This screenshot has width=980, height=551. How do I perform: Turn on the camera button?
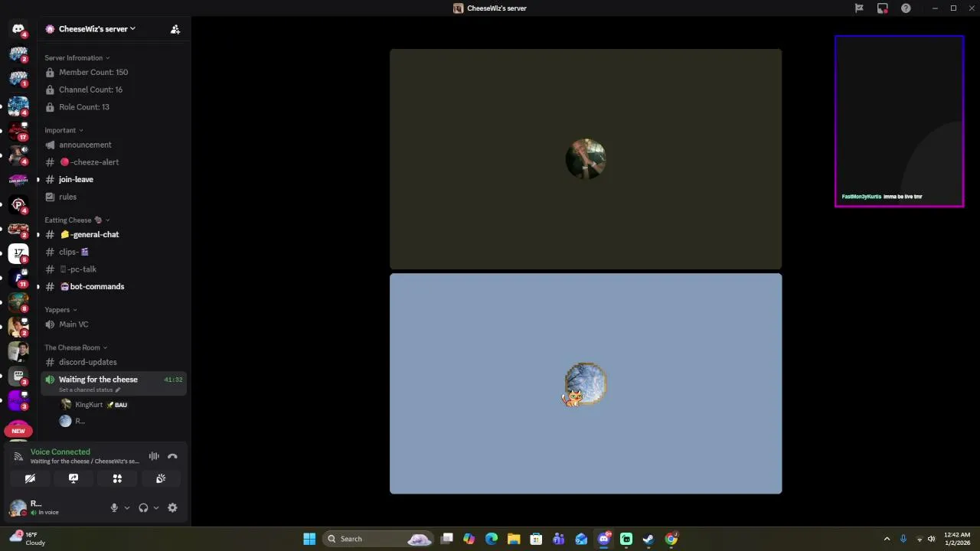click(30, 478)
